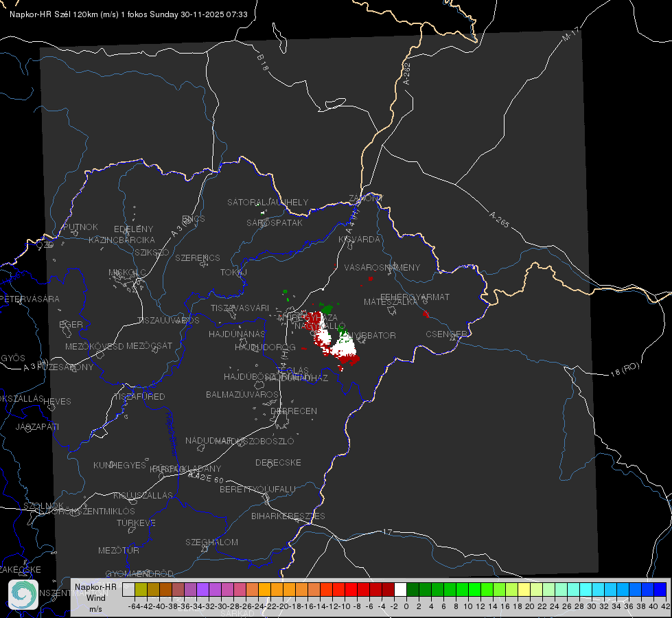
Task: Select the dark red swatch between -4 and -2
Action: [388, 589]
